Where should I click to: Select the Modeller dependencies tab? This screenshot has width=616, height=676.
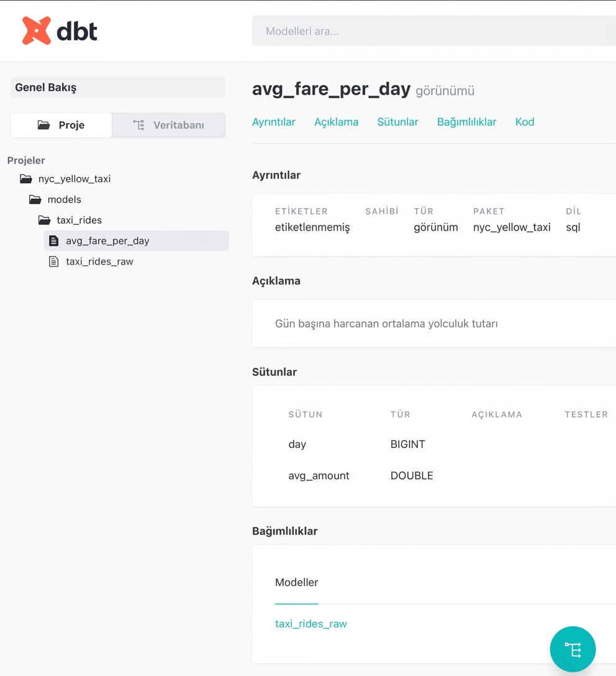pyautogui.click(x=296, y=582)
